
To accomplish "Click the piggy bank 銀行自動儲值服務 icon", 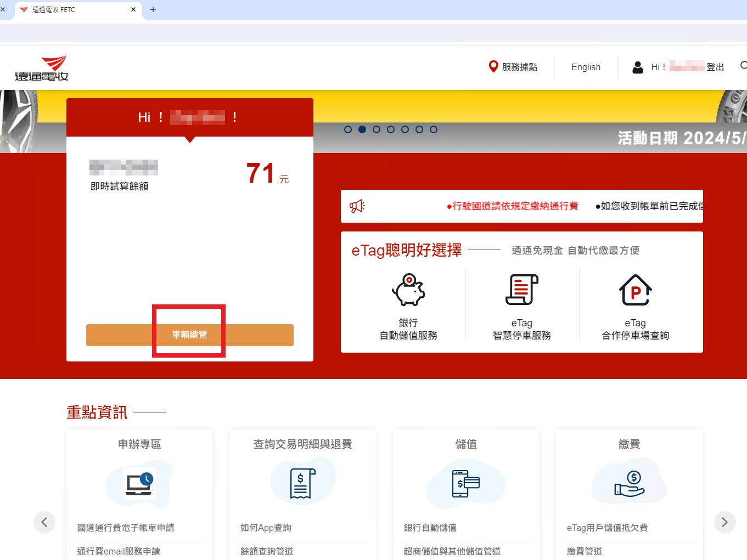I will click(408, 290).
